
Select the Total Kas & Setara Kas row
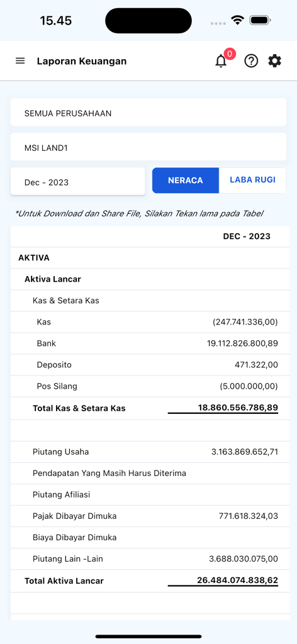(150, 408)
